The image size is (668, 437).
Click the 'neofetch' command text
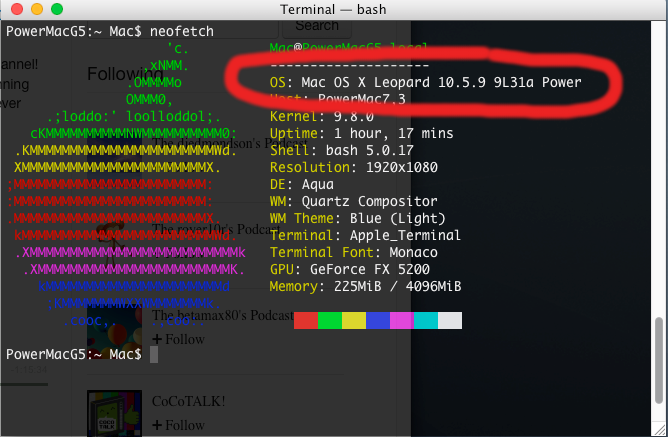tap(181, 31)
